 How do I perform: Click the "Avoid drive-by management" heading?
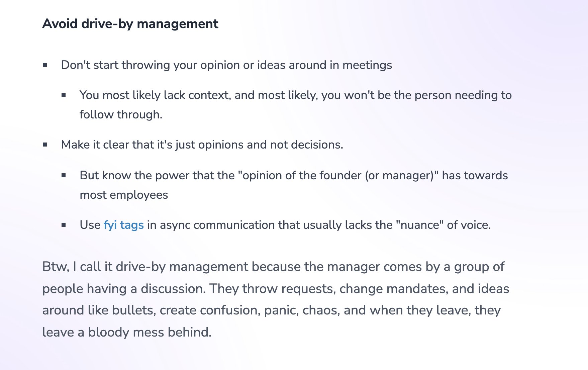point(130,24)
